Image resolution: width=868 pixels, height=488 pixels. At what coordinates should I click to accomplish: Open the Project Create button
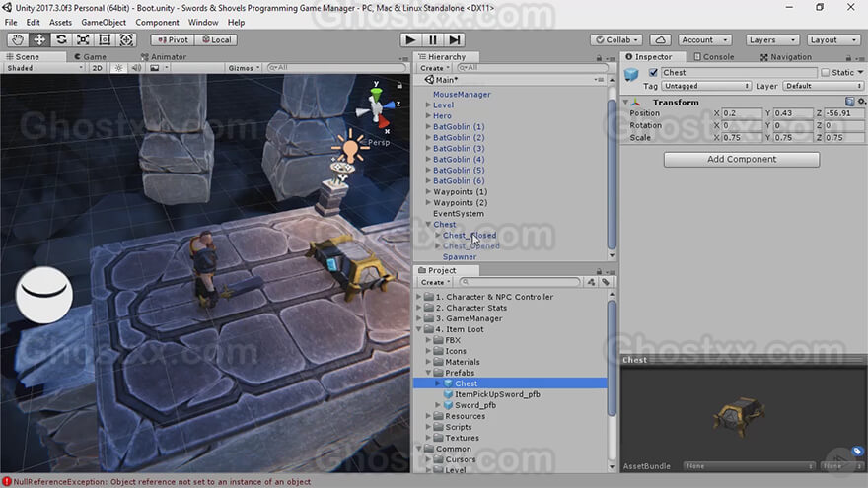click(436, 282)
